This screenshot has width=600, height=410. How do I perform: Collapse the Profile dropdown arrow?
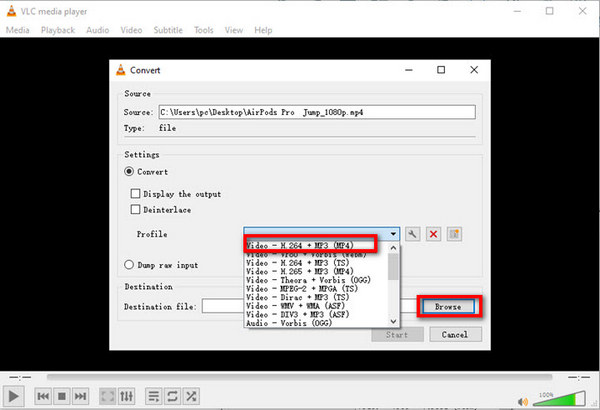pyautogui.click(x=393, y=234)
